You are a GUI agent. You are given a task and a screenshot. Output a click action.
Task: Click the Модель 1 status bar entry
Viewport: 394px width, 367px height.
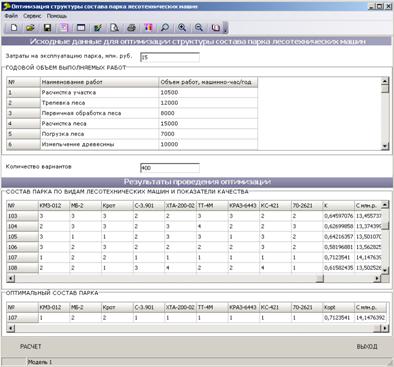(40, 362)
